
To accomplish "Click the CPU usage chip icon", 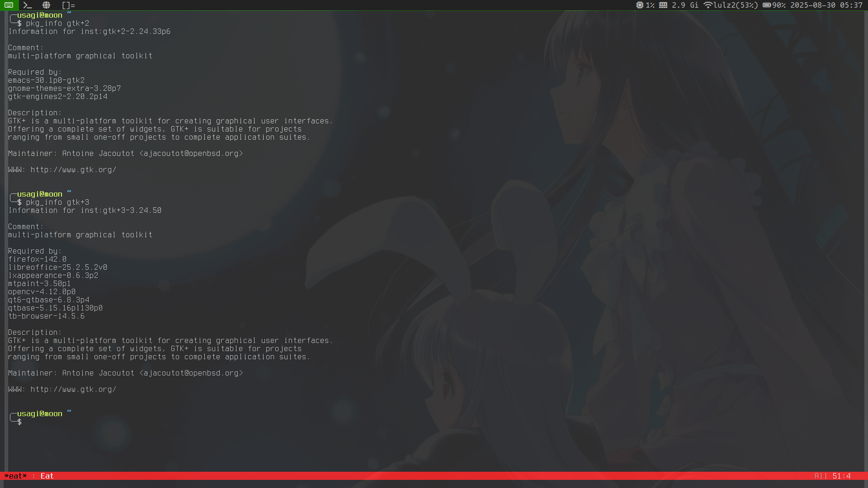I will 640,5.
